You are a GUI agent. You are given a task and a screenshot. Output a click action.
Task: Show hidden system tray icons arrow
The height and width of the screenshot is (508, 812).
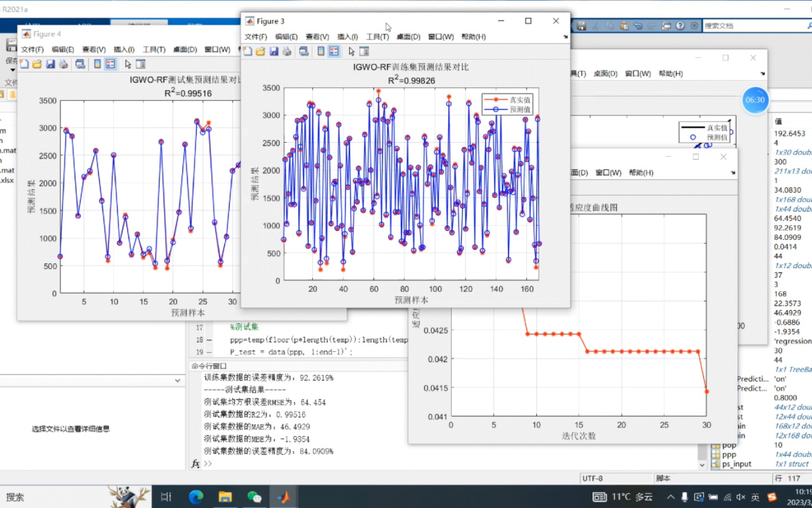click(x=671, y=497)
